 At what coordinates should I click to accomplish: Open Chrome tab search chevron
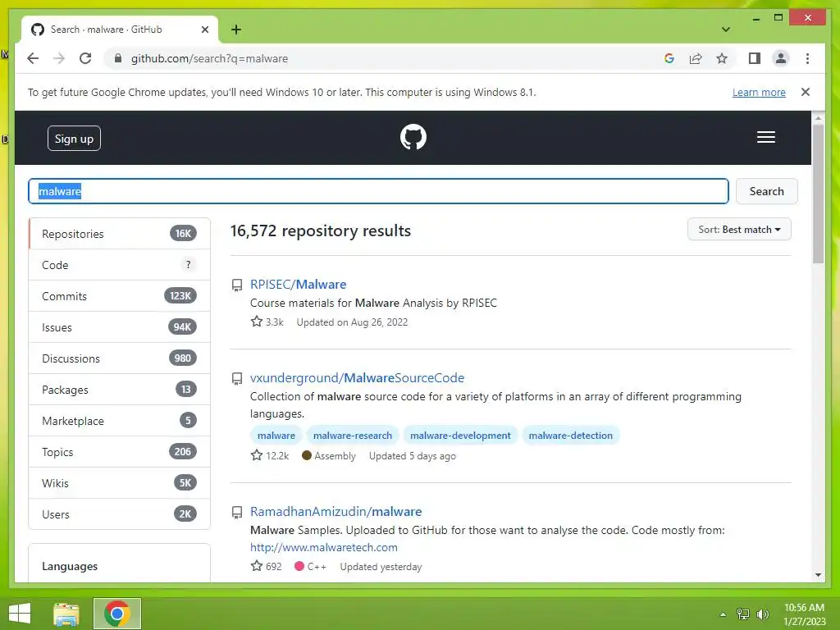tap(726, 30)
